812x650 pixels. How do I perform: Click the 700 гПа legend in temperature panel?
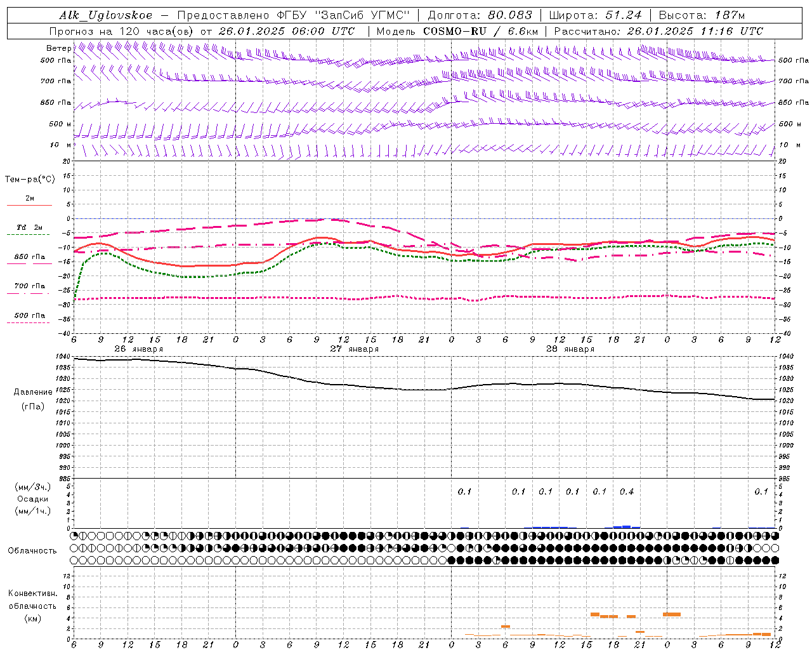(x=30, y=286)
